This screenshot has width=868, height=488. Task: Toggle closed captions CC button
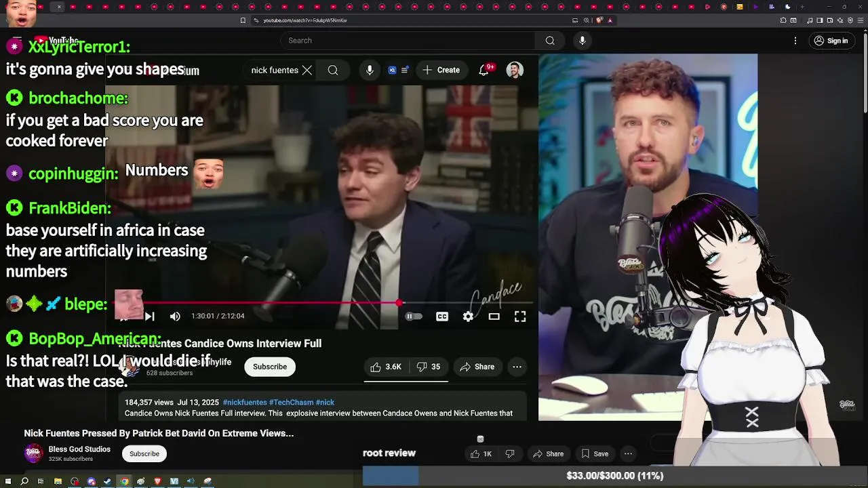click(442, 317)
